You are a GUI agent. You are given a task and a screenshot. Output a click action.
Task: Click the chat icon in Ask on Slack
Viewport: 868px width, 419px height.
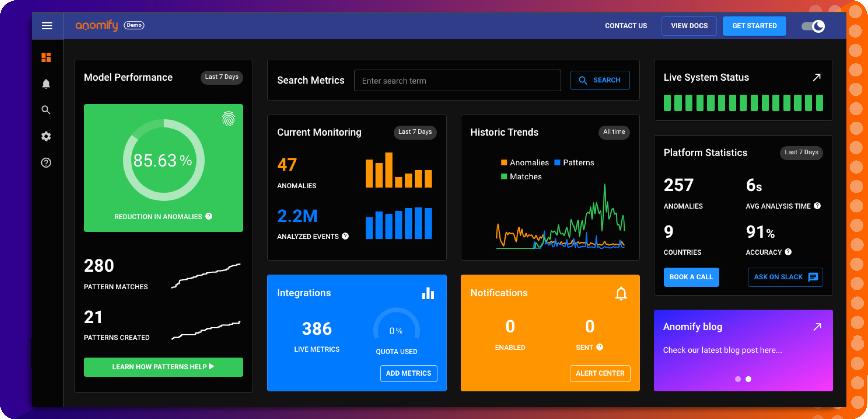coord(813,277)
